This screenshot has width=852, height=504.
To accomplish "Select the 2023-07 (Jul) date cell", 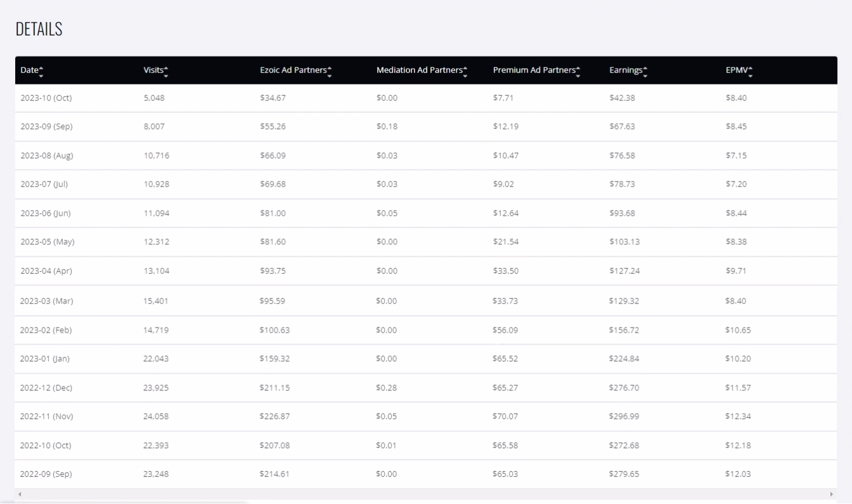I will (x=44, y=184).
